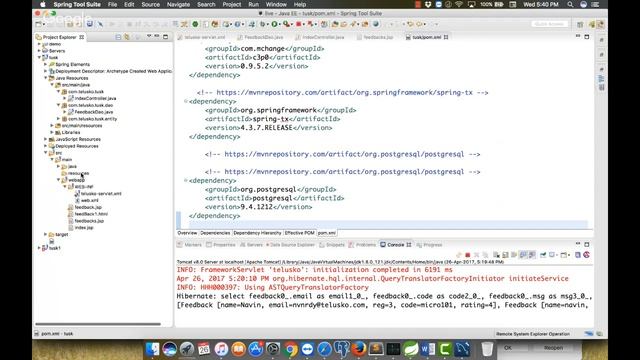Open the Trash in the Dock
Viewport: 640px width, 360px height.
(x=487, y=349)
